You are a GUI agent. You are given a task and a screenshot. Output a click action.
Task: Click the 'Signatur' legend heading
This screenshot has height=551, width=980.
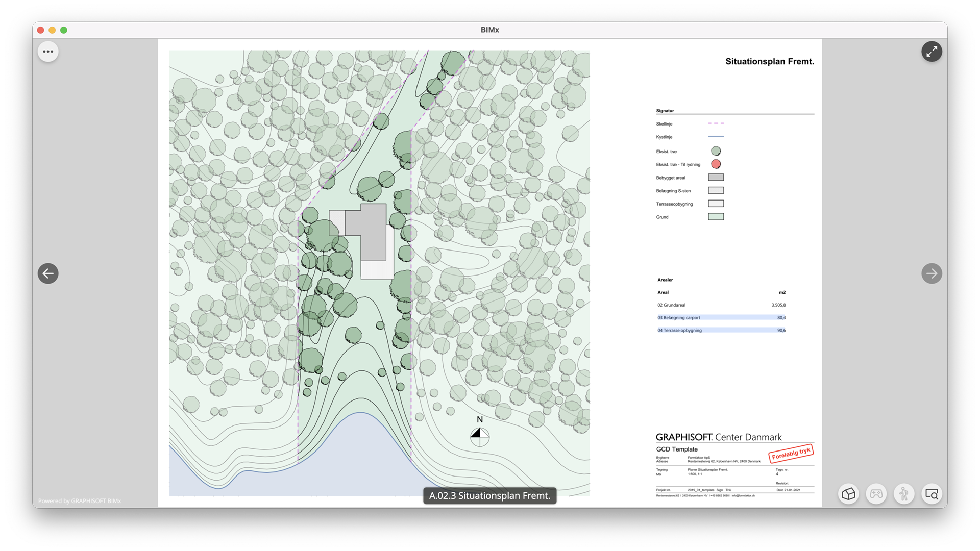coord(665,111)
